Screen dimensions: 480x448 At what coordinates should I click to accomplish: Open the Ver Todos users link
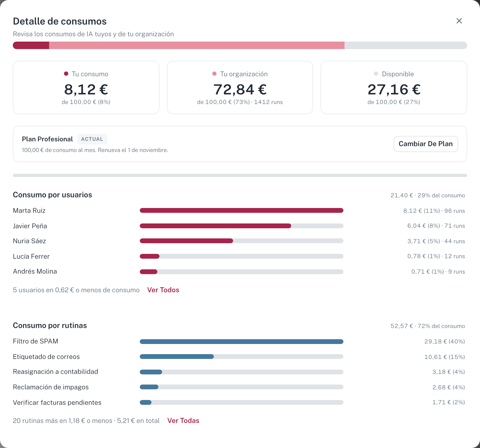coord(163,290)
